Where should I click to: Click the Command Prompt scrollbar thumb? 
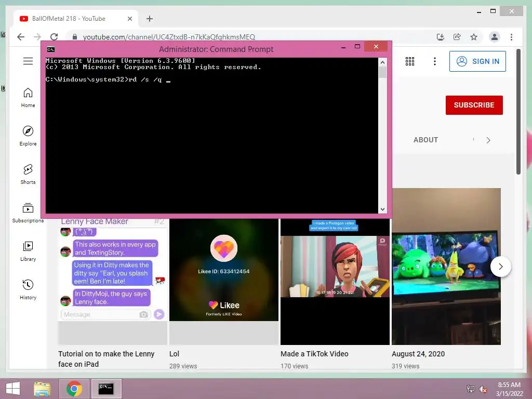point(382,72)
